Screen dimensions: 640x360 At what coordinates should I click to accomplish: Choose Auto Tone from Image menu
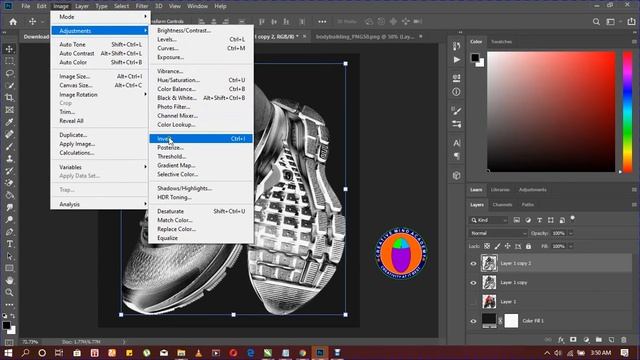click(x=100, y=44)
